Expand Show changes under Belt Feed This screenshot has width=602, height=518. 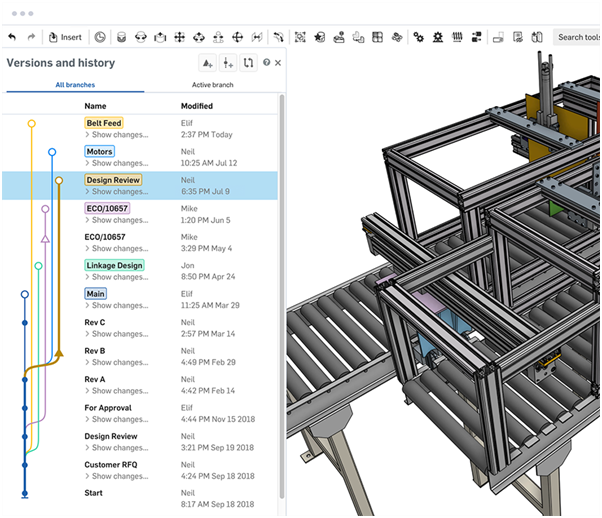tap(117, 134)
